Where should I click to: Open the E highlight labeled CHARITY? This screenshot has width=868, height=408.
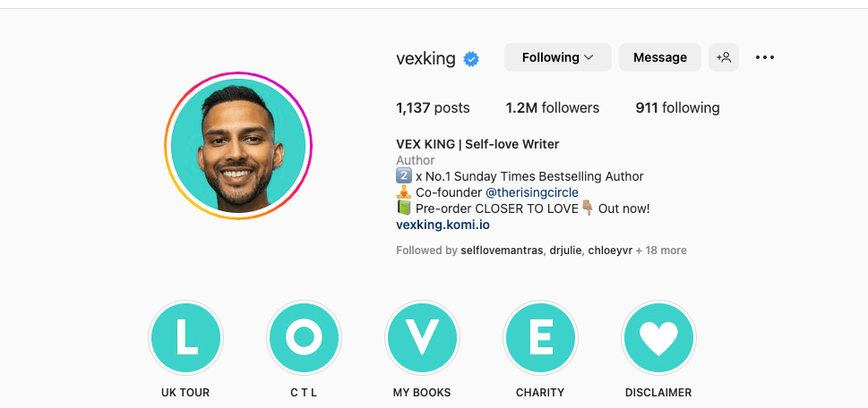click(x=540, y=337)
